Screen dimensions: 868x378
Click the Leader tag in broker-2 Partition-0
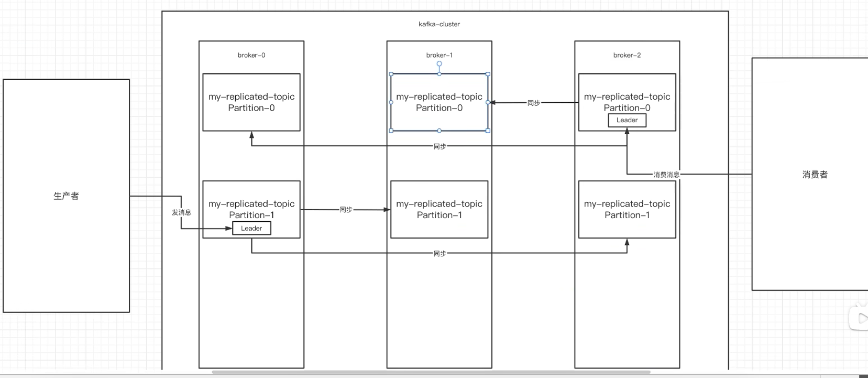click(x=627, y=120)
